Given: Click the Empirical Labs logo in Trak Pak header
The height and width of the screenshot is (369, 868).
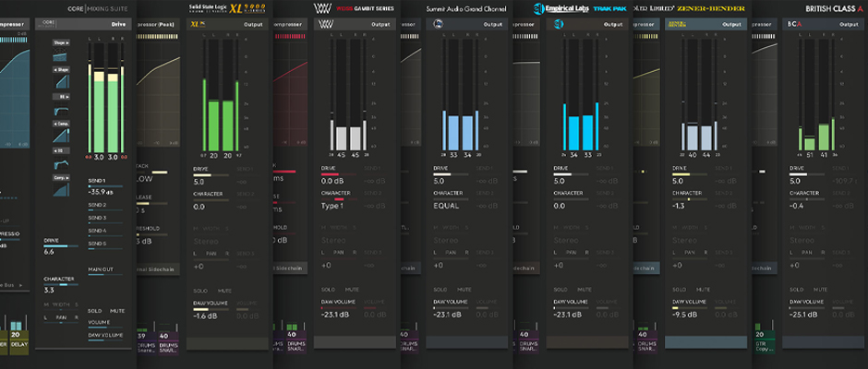Looking at the screenshot, I should click(x=558, y=24).
